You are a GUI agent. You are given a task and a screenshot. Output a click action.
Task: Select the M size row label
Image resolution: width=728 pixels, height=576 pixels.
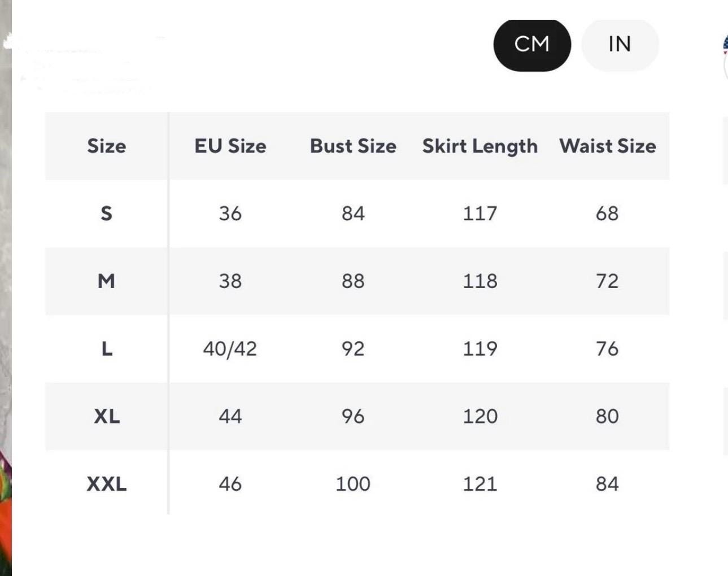pyautogui.click(x=106, y=281)
